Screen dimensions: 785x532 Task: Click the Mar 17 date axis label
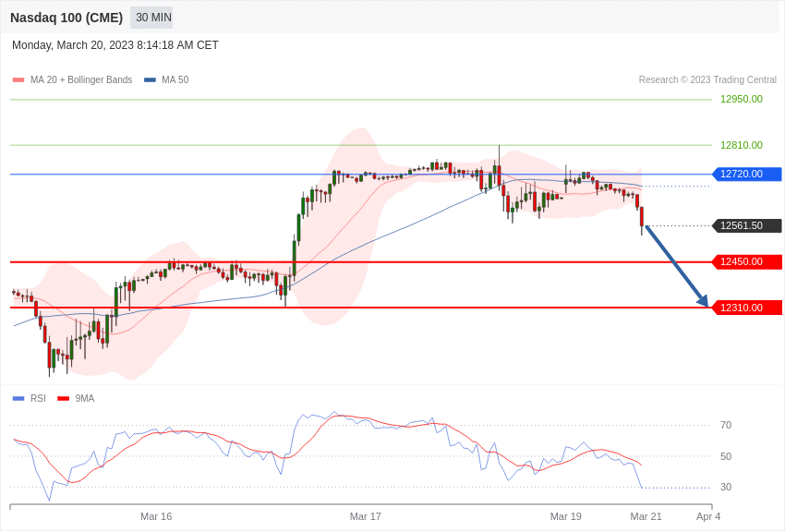coord(366,516)
